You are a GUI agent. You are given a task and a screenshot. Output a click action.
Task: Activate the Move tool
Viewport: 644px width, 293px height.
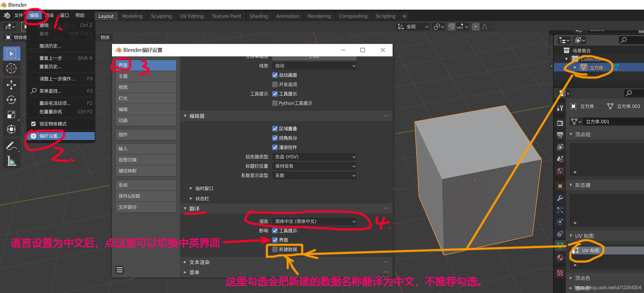pos(12,85)
